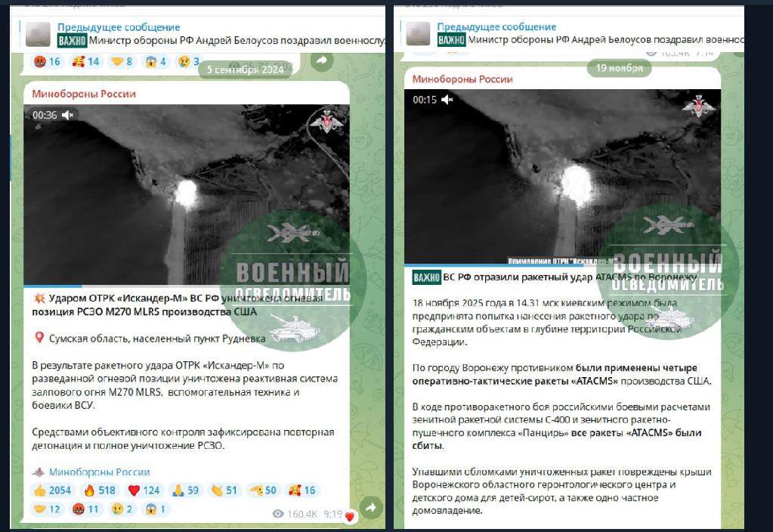Click the 1 screaming face reaction
Viewport: 773px width, 532px height.
tap(156, 509)
